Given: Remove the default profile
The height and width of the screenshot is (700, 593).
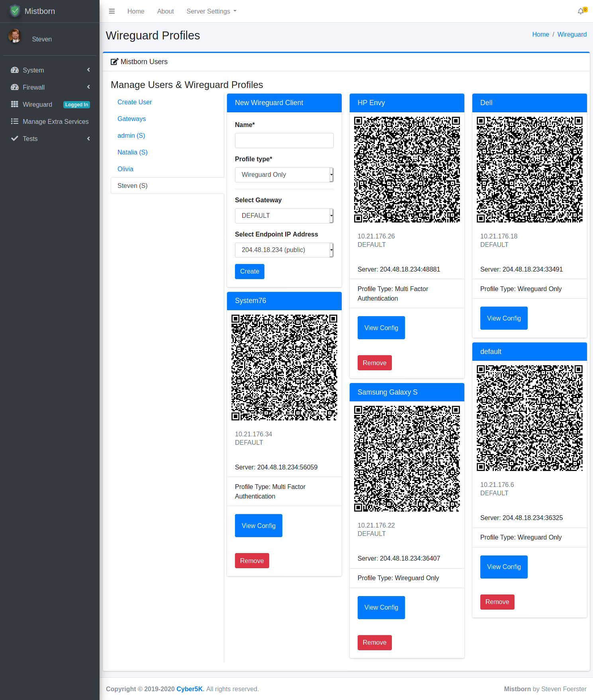Looking at the screenshot, I should pyautogui.click(x=497, y=602).
